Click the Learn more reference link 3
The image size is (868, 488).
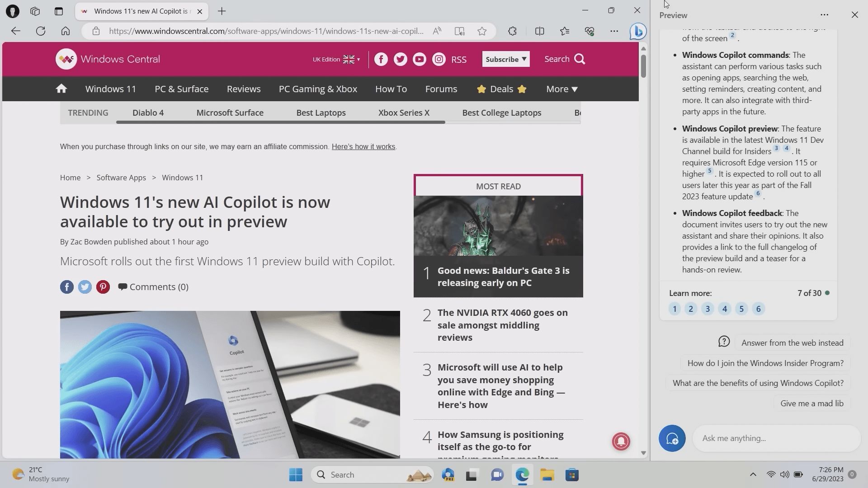tap(708, 309)
